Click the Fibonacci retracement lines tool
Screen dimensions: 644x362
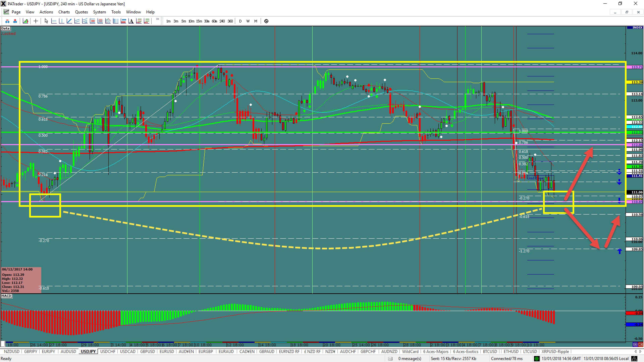(93, 21)
